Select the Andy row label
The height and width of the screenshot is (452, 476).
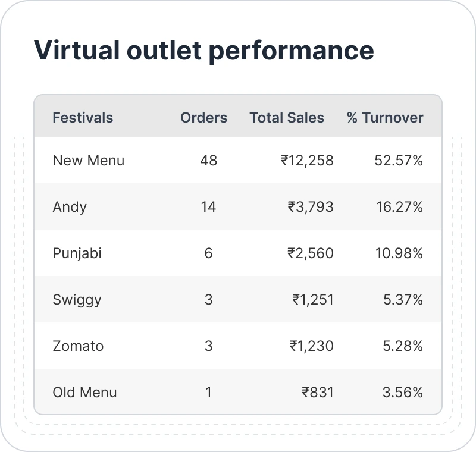(70, 206)
